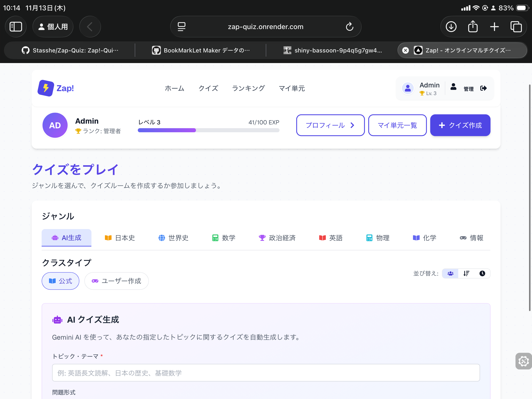Select 公式 class type

(x=61, y=281)
